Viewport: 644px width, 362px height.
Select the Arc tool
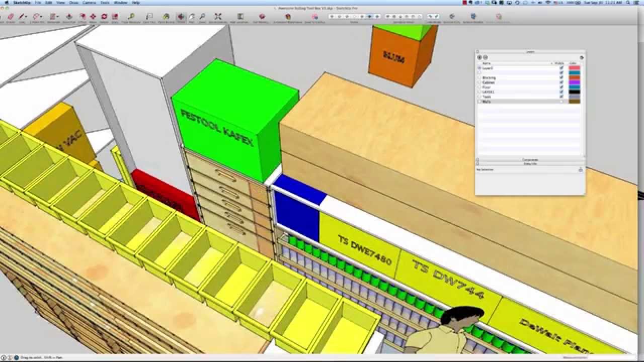(36, 17)
